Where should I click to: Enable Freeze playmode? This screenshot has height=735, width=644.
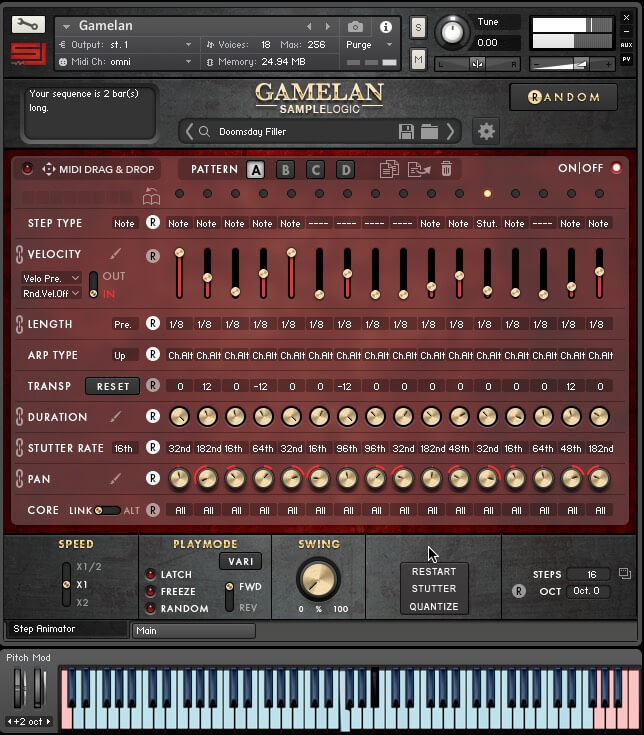click(x=150, y=592)
